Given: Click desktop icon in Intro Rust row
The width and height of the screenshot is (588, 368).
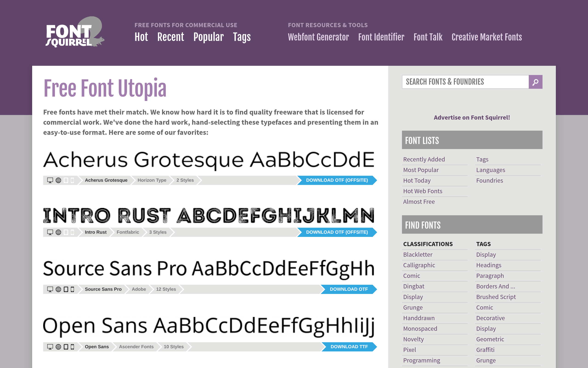Looking at the screenshot, I should [50, 232].
